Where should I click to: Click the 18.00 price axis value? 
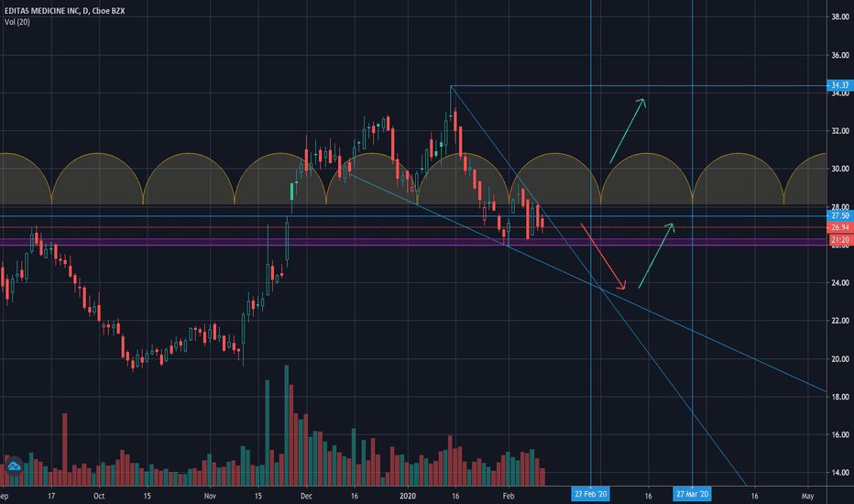tap(840, 397)
